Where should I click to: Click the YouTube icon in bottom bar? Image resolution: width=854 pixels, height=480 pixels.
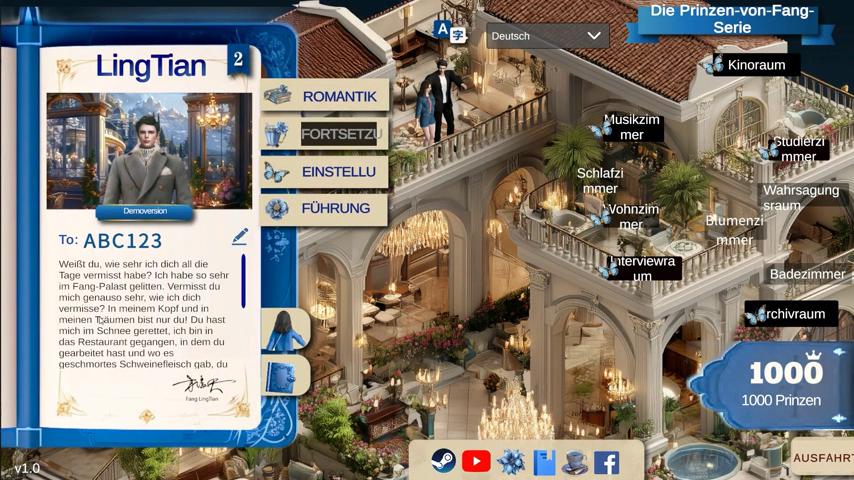[476, 461]
